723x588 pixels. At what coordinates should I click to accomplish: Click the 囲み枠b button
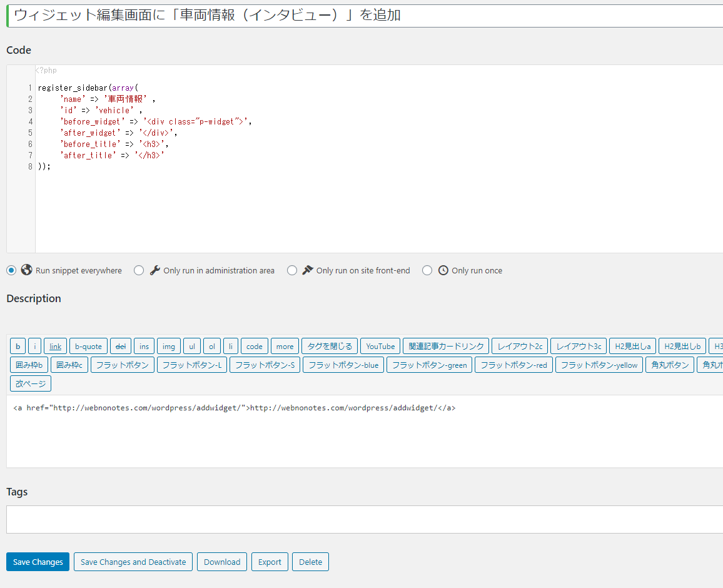(29, 365)
